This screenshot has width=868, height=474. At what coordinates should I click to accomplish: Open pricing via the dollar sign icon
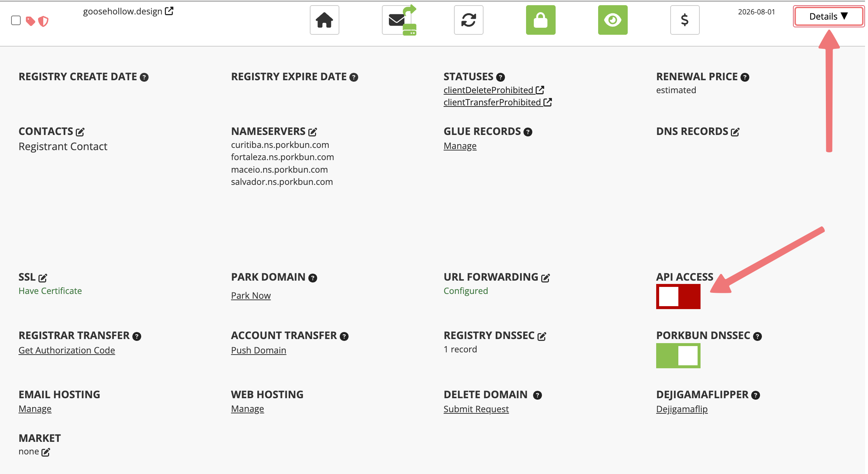click(685, 20)
